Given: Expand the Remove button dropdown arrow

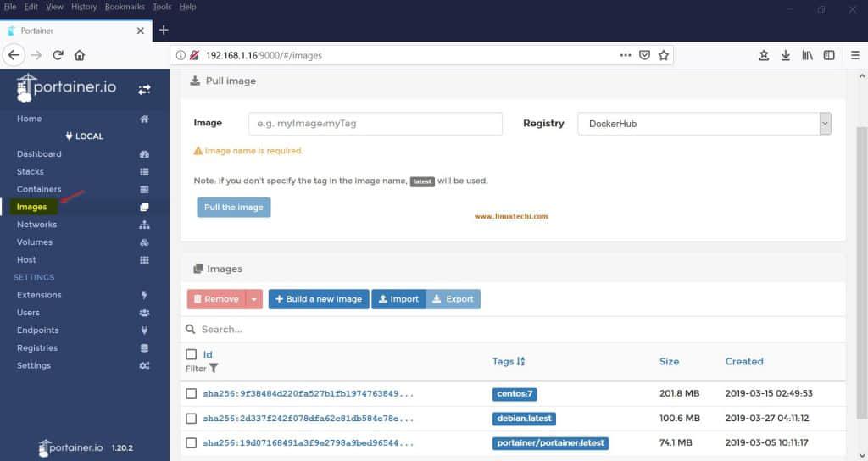Looking at the screenshot, I should tap(254, 299).
